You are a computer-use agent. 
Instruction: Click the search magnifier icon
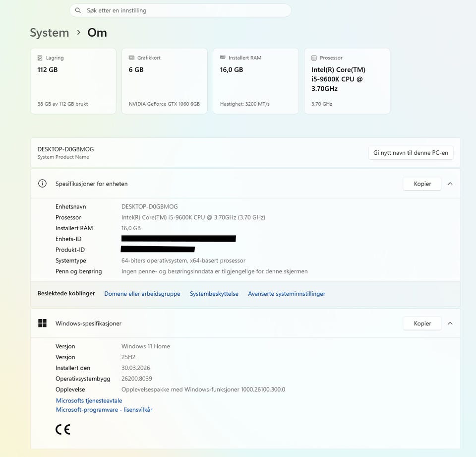tap(78, 10)
